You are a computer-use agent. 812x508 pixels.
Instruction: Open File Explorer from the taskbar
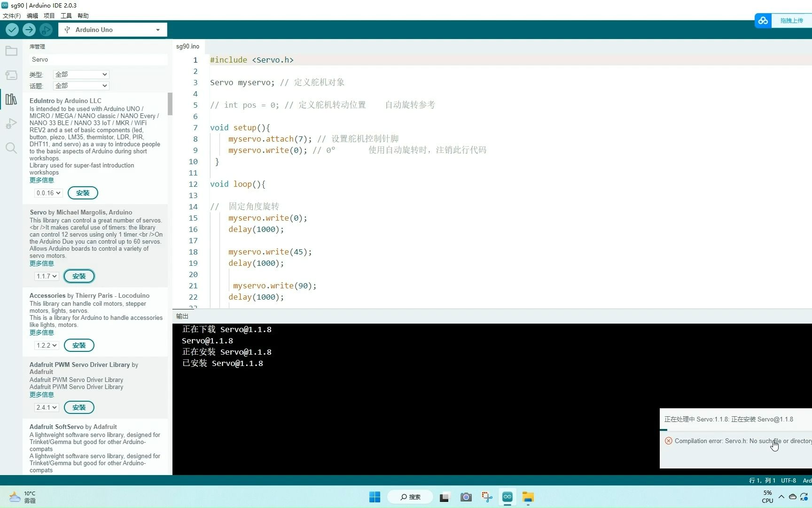pos(528,497)
